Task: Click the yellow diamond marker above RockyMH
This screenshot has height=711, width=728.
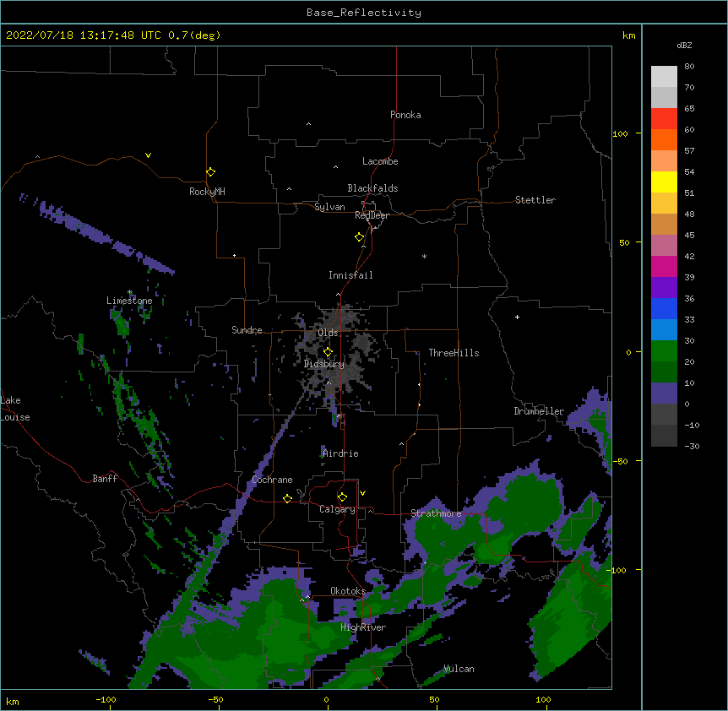Action: (x=210, y=172)
